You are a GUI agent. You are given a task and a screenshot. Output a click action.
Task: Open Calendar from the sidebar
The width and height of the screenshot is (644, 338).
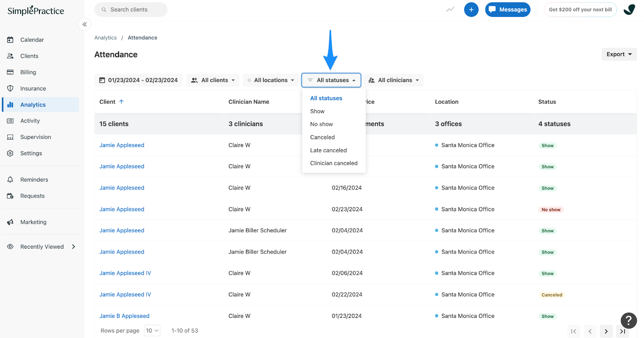click(32, 40)
